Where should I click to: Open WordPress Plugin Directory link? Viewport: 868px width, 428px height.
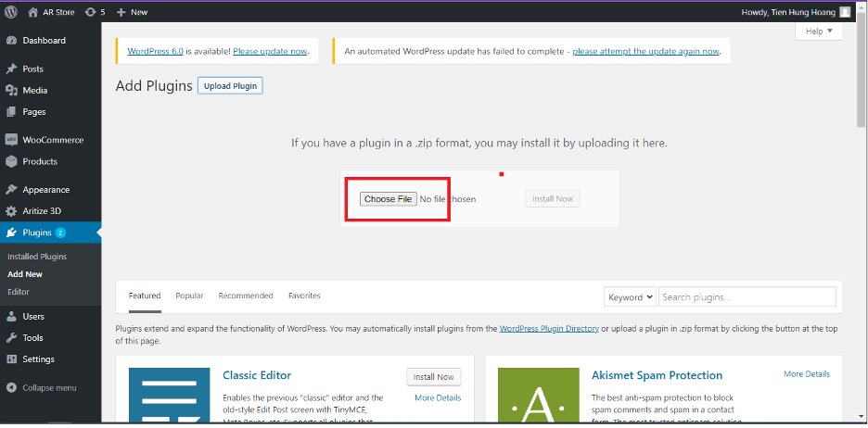[x=549, y=329]
